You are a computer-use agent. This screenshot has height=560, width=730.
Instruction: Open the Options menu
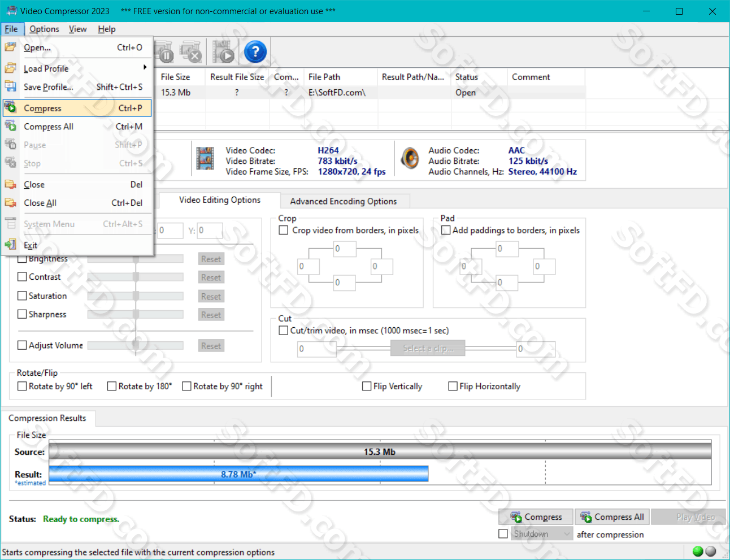click(x=44, y=29)
